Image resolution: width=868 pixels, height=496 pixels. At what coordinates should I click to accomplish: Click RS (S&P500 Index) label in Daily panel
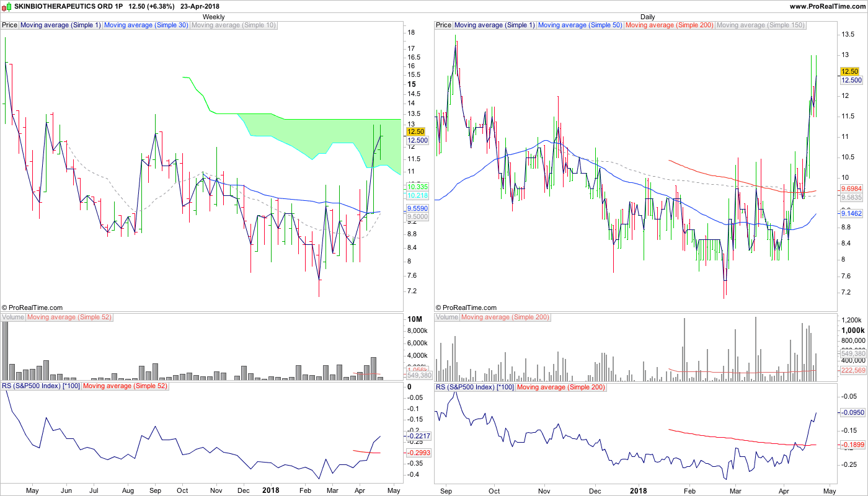(x=475, y=387)
